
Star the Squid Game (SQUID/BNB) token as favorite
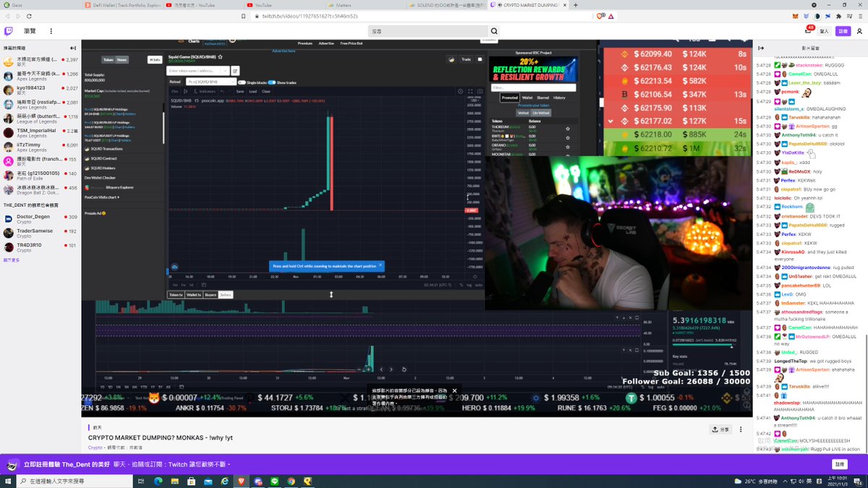click(221, 56)
